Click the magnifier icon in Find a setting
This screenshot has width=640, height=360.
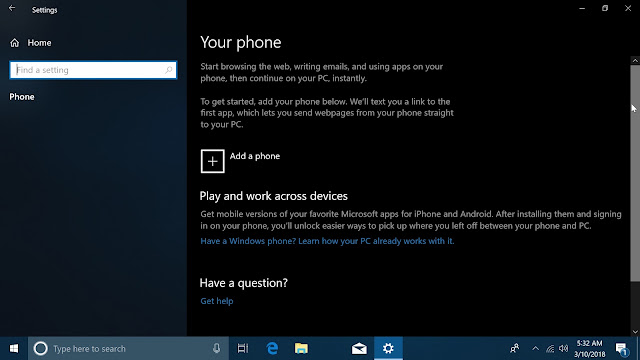pyautogui.click(x=169, y=70)
